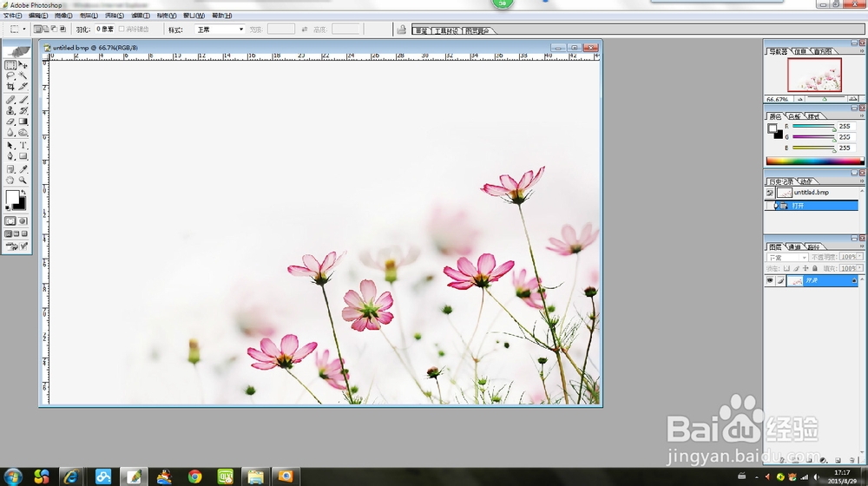868x486 pixels.
Task: Select the Lasso tool
Action: pyautogui.click(x=10, y=76)
